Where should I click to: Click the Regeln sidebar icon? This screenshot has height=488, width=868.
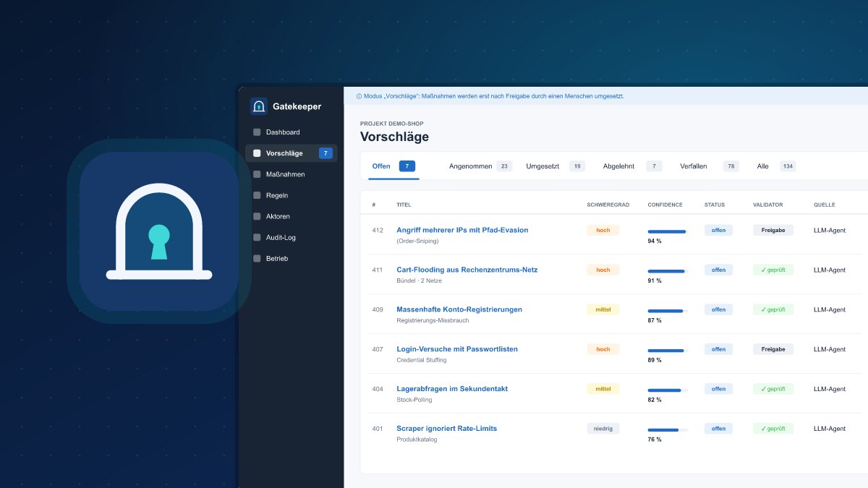pos(257,195)
